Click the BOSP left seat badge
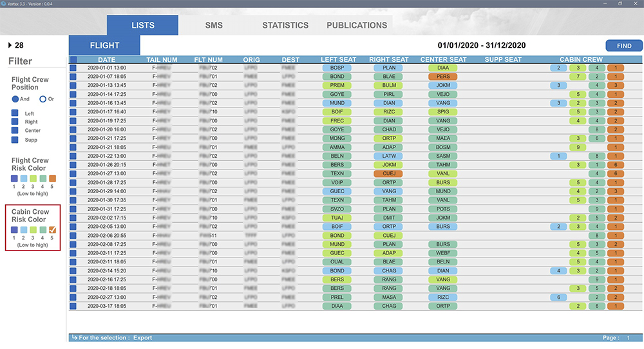Image resolution: width=644 pixels, height=349 pixels. tap(337, 68)
